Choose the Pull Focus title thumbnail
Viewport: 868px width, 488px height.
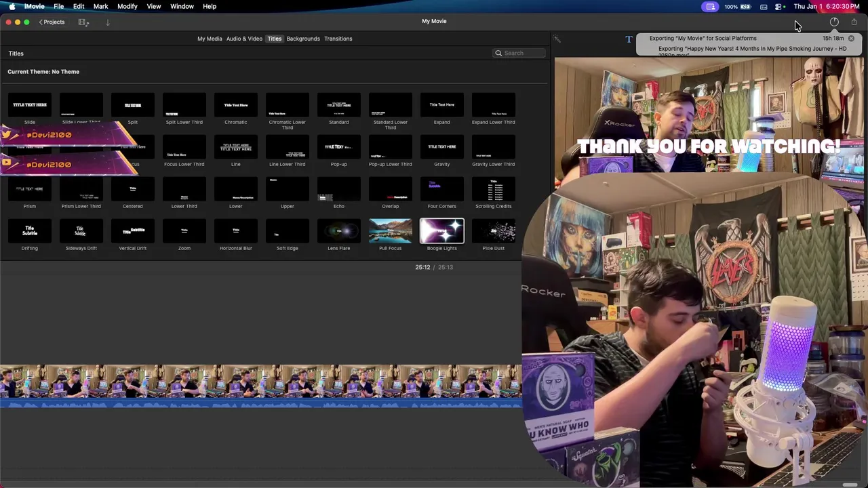[391, 231]
